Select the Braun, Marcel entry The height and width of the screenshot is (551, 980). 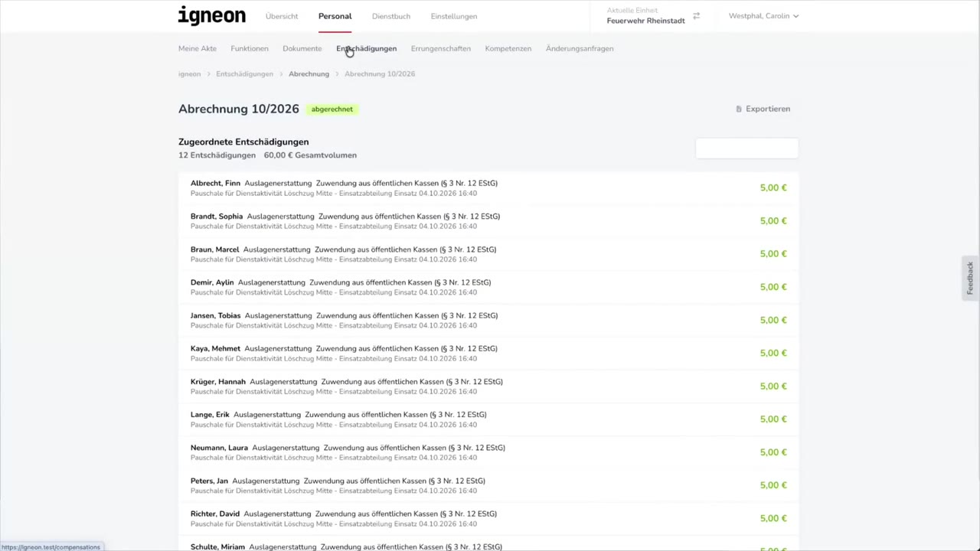click(488, 254)
